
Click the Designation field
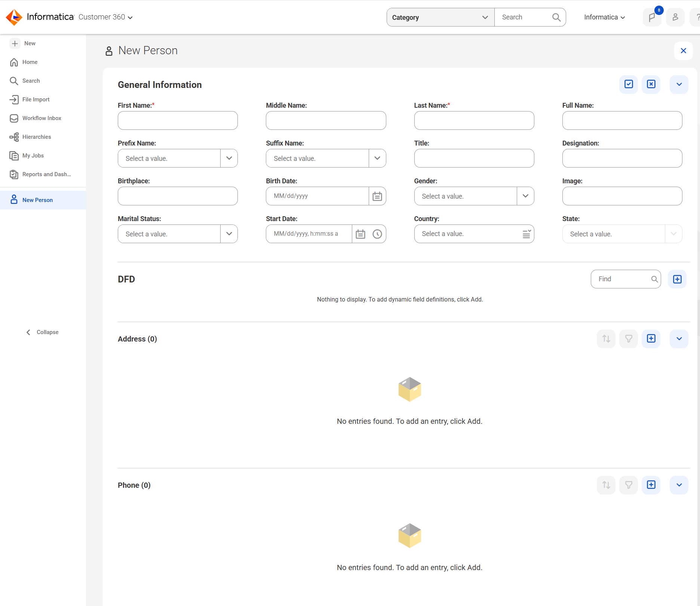click(622, 158)
